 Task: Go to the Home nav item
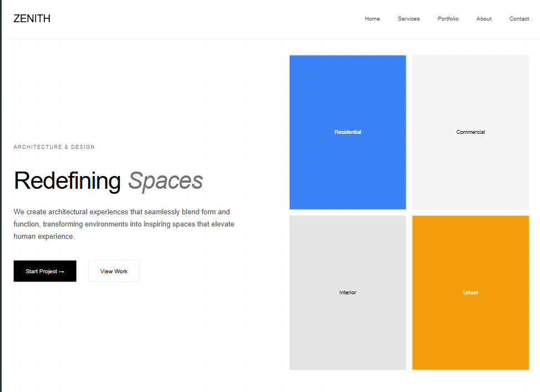(x=372, y=19)
